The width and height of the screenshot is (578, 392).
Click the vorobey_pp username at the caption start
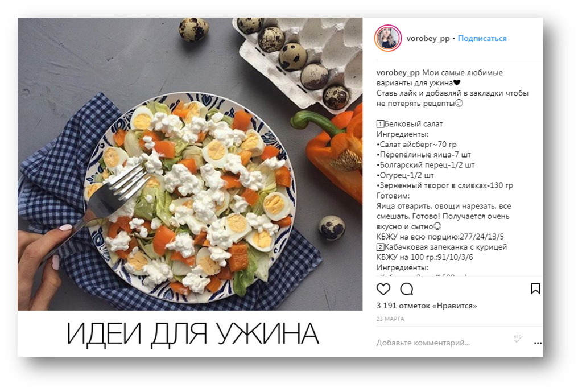click(398, 73)
